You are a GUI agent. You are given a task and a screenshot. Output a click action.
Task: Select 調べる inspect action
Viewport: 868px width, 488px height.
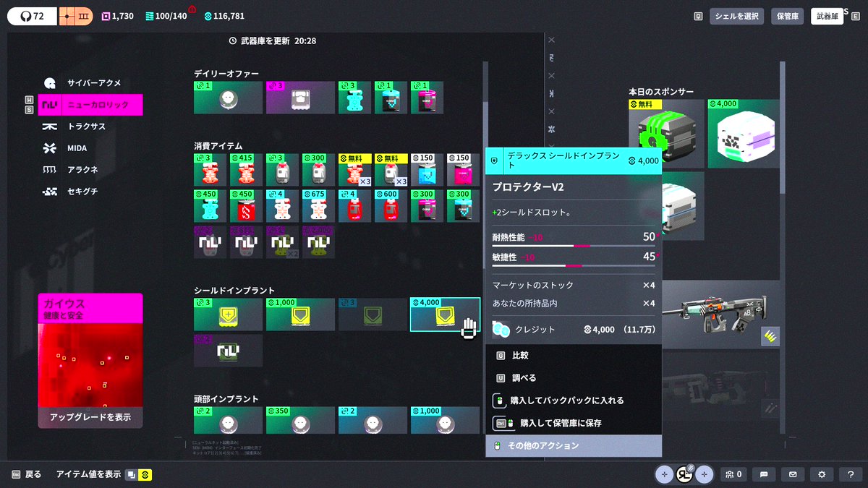click(574, 378)
